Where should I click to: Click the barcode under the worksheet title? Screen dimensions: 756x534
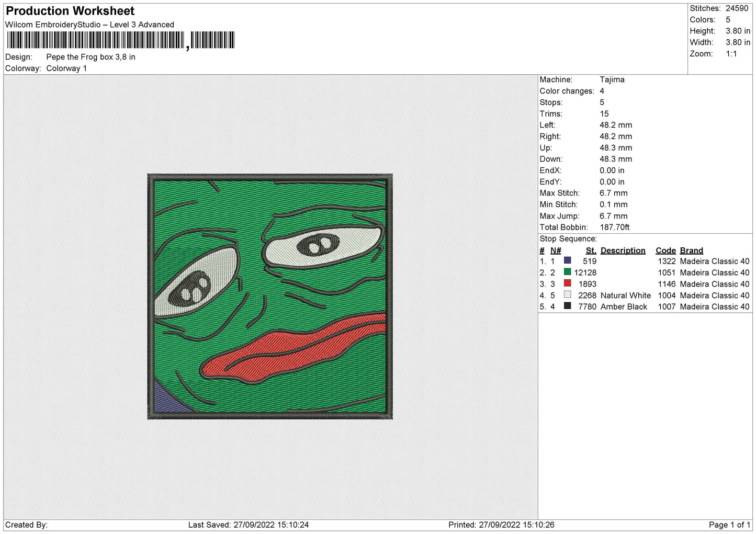click(x=121, y=40)
